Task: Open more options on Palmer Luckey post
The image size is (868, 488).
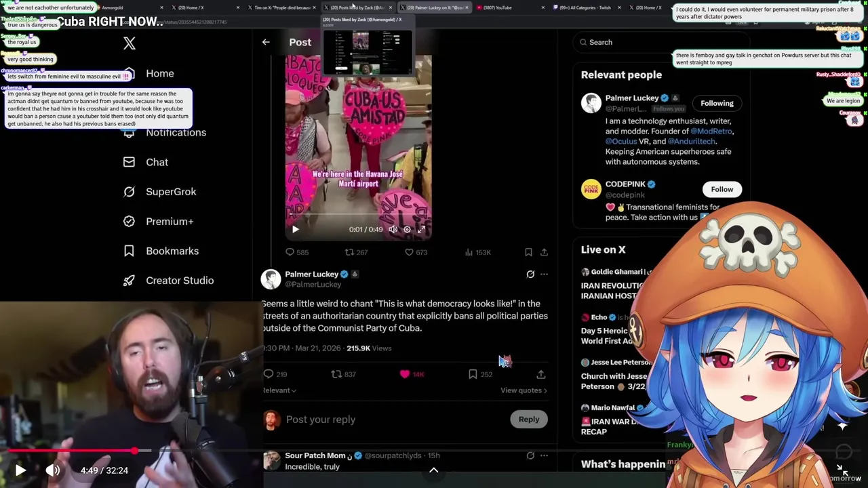Action: point(544,274)
